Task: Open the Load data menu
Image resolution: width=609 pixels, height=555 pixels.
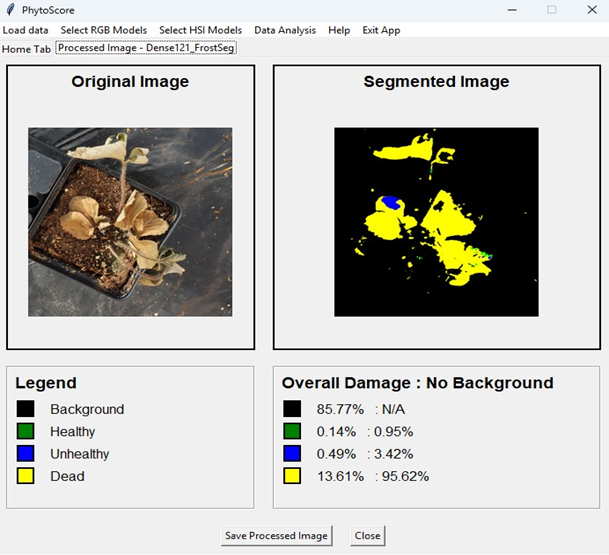Action: [25, 30]
